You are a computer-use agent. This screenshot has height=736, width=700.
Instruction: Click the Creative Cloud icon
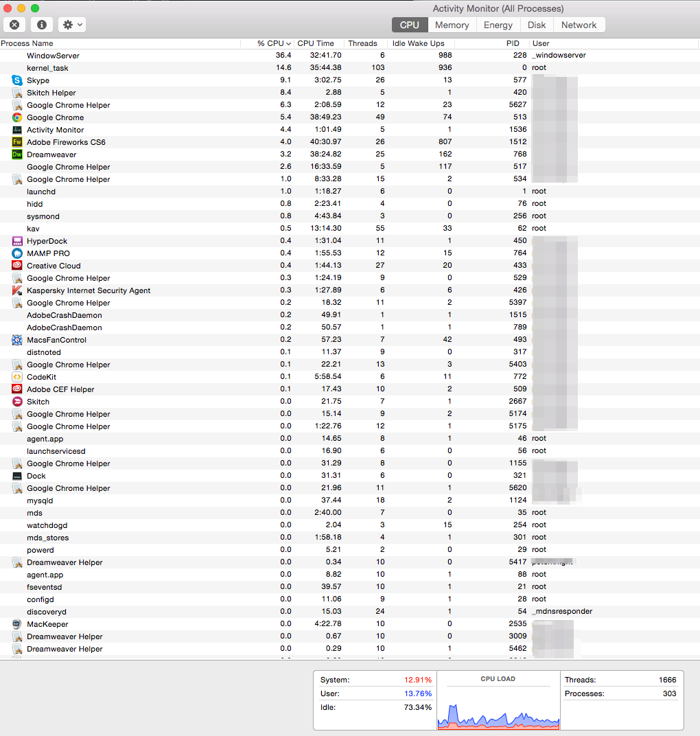click(x=17, y=265)
